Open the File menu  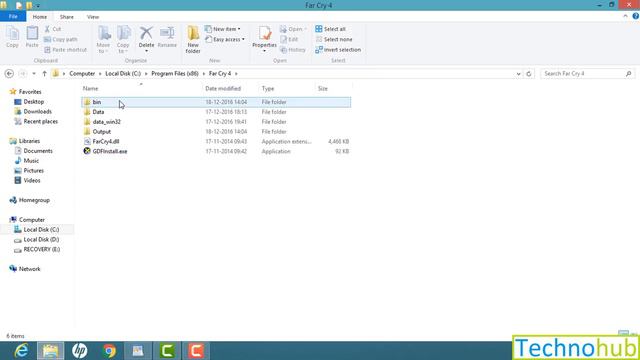(x=13, y=17)
